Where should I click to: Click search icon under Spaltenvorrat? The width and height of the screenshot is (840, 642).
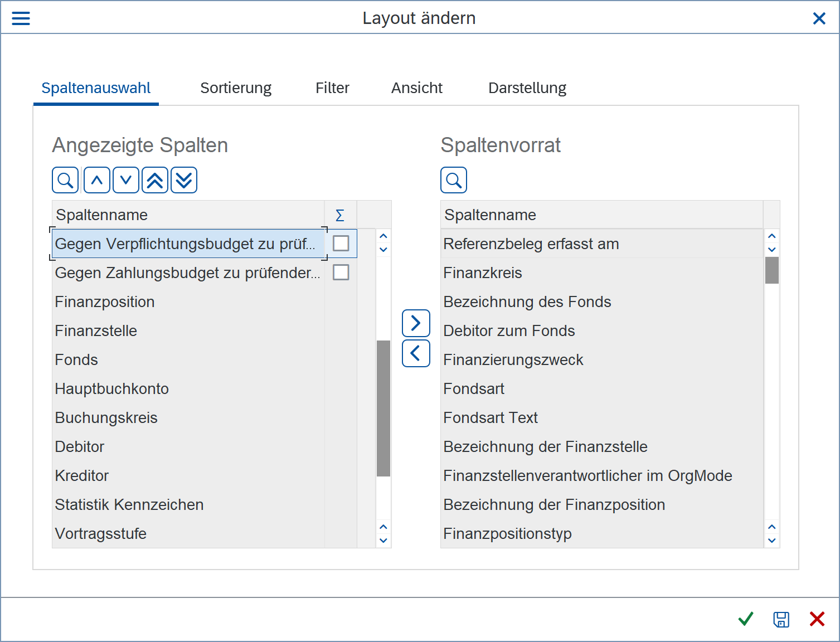pos(454,180)
